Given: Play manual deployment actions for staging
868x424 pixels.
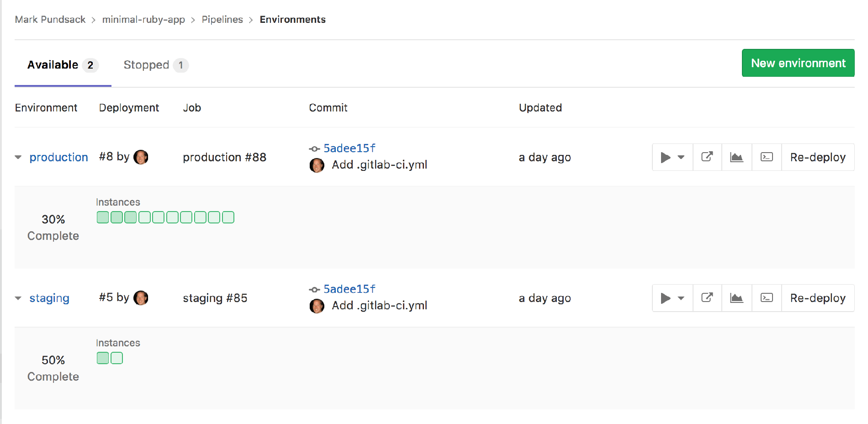Looking at the screenshot, I should pos(666,298).
